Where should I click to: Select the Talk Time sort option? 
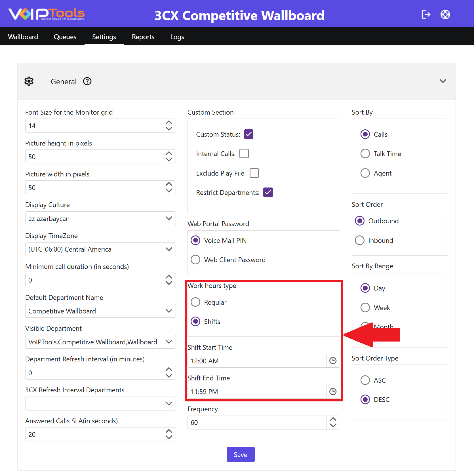click(x=365, y=153)
